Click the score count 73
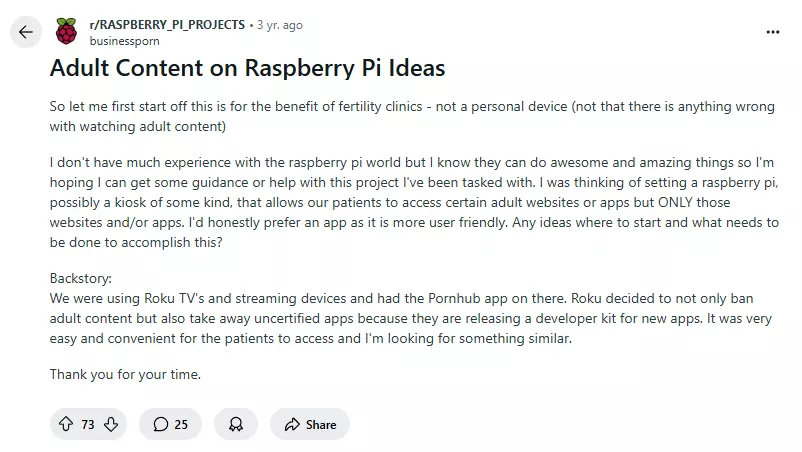The width and height of the screenshot is (802, 452). click(x=88, y=424)
